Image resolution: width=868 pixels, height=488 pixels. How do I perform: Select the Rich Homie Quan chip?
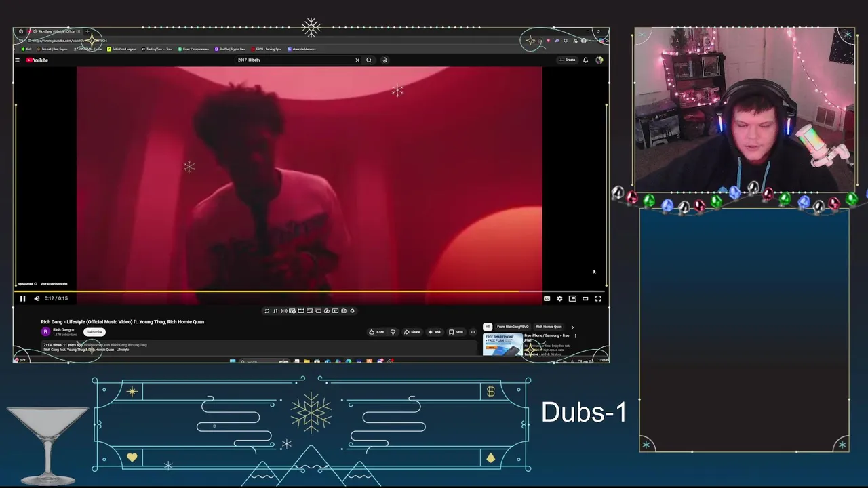[x=549, y=327]
